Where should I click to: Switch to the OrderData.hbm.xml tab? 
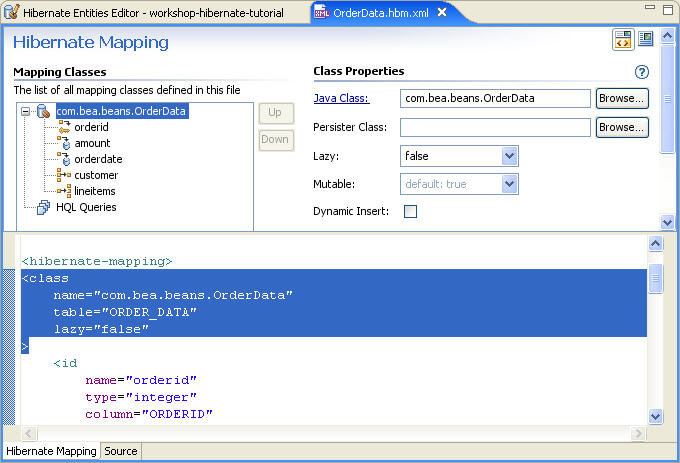tap(381, 13)
